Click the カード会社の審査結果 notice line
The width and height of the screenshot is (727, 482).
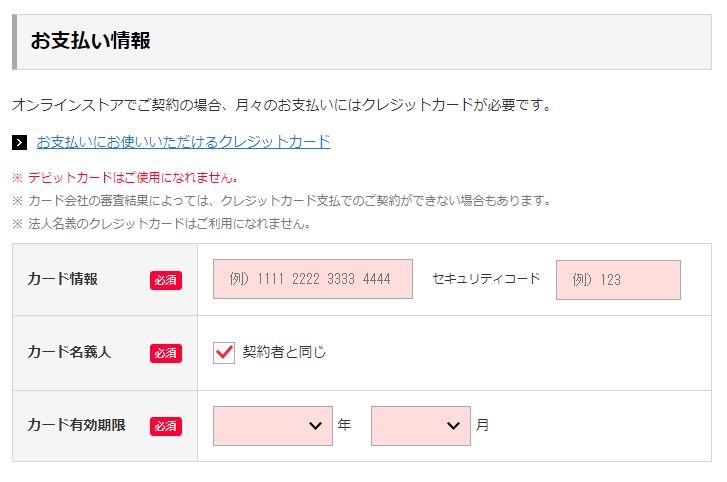coord(281,201)
